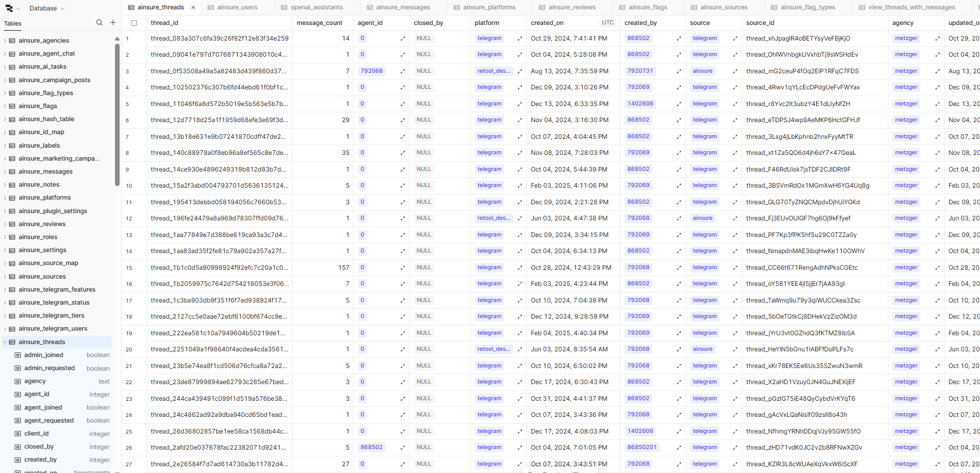980x473 pixels.
Task: Sort by the message_count column header
Action: (x=319, y=23)
